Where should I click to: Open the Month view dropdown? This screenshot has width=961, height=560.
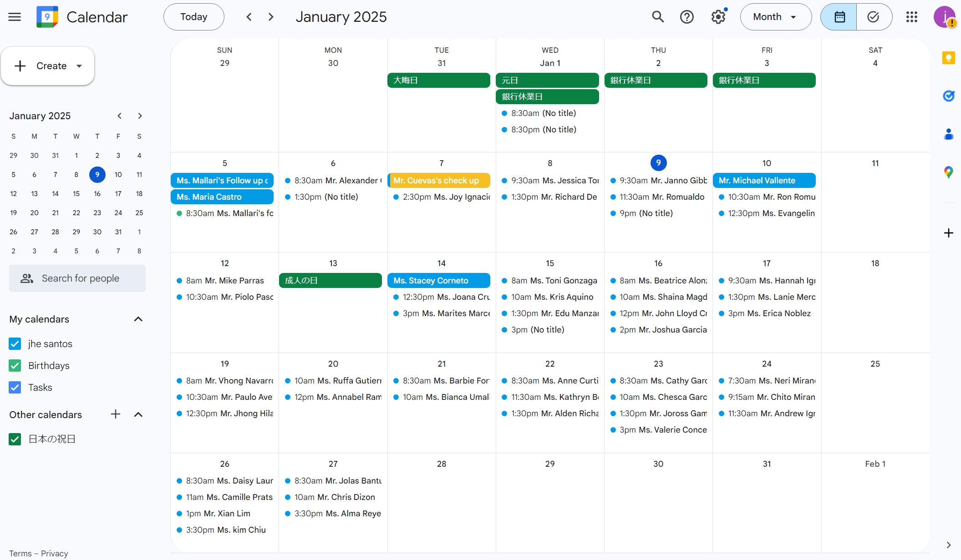[775, 17]
